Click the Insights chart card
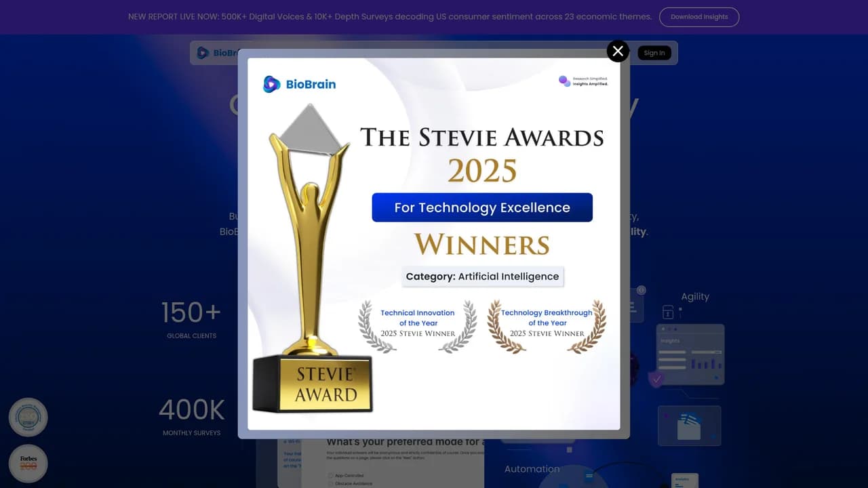This screenshot has width=868, height=488. click(690, 354)
